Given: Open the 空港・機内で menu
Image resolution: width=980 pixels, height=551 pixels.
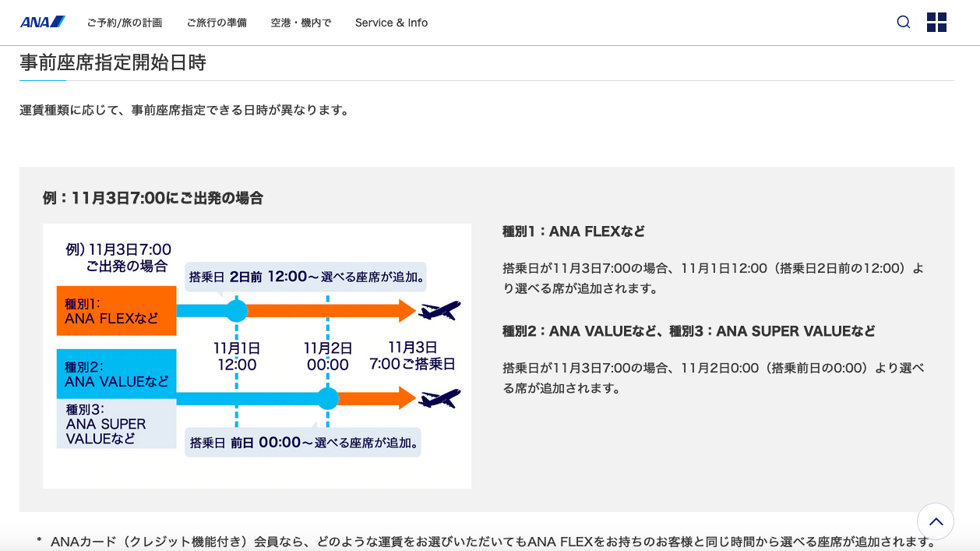Looking at the screenshot, I should [301, 23].
